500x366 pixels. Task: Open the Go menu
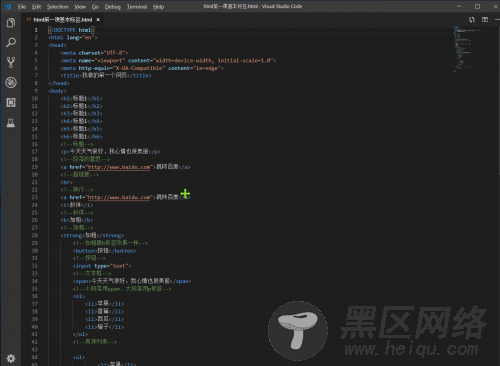pos(95,7)
